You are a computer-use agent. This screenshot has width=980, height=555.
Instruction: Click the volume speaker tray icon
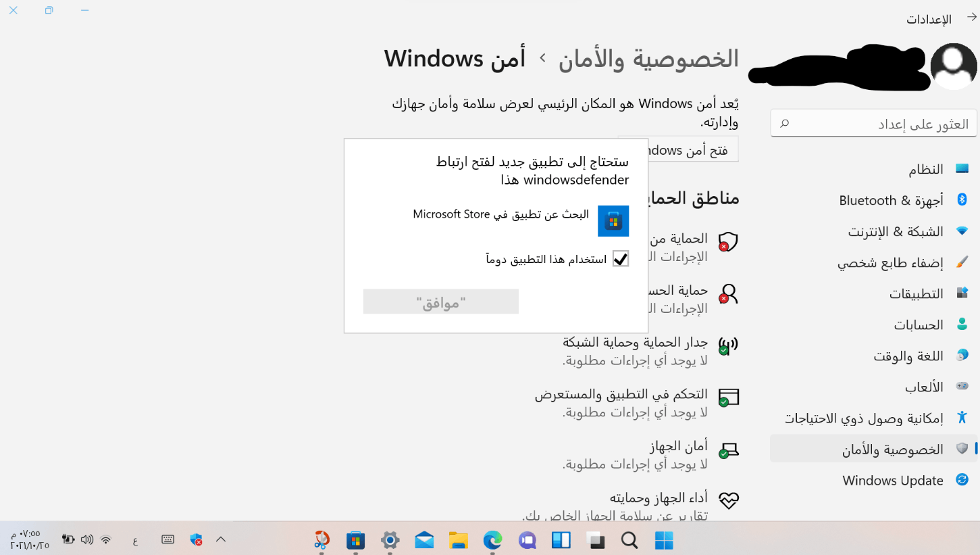(86, 539)
